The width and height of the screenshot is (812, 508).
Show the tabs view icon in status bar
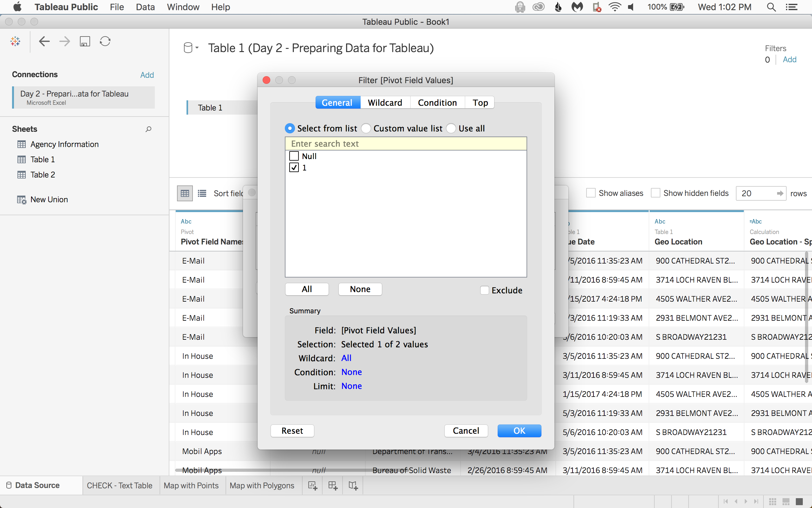click(x=800, y=501)
